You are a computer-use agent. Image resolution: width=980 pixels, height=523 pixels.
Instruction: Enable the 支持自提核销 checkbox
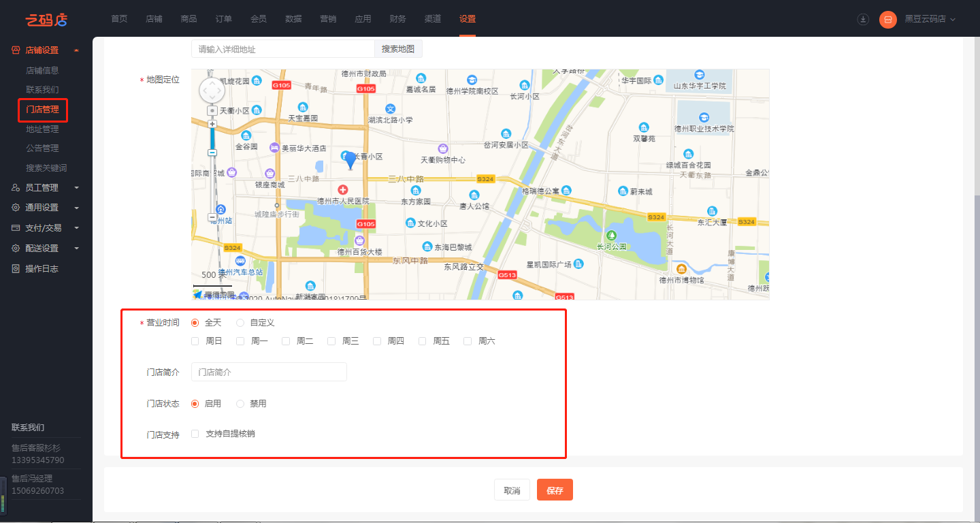point(195,434)
